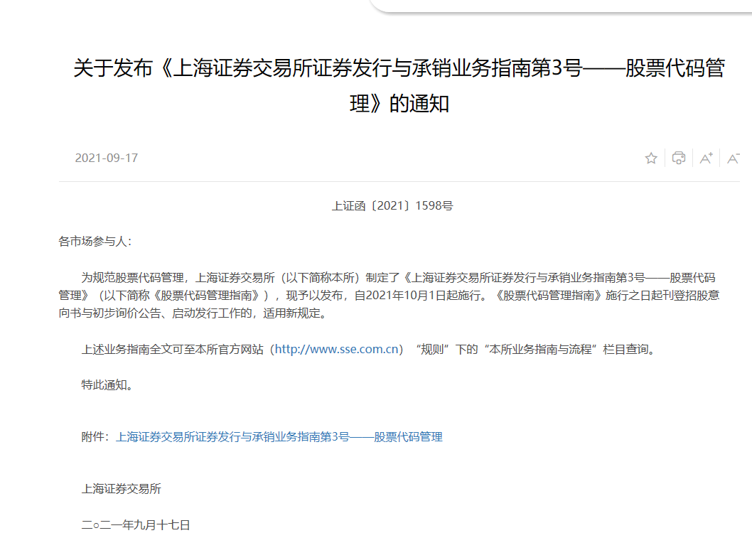Decrease font size with A- icon
Viewport: 752px width, 560px height.
pos(734,158)
